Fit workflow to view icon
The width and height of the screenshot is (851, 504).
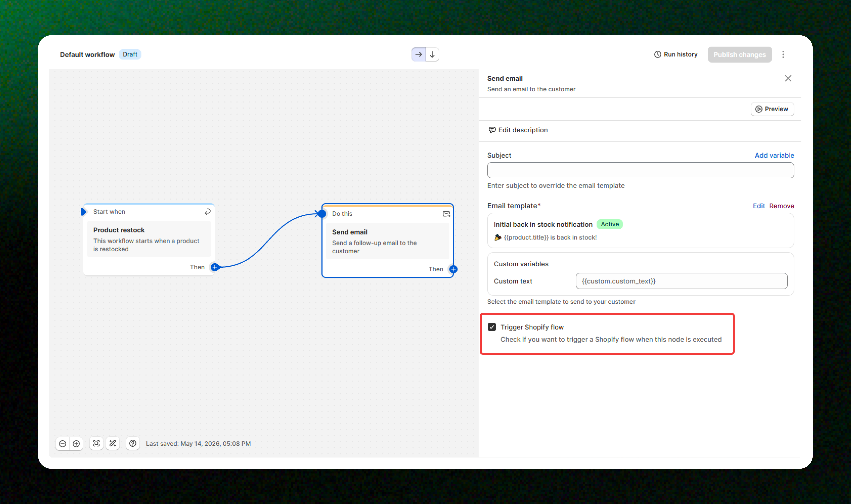(x=97, y=443)
